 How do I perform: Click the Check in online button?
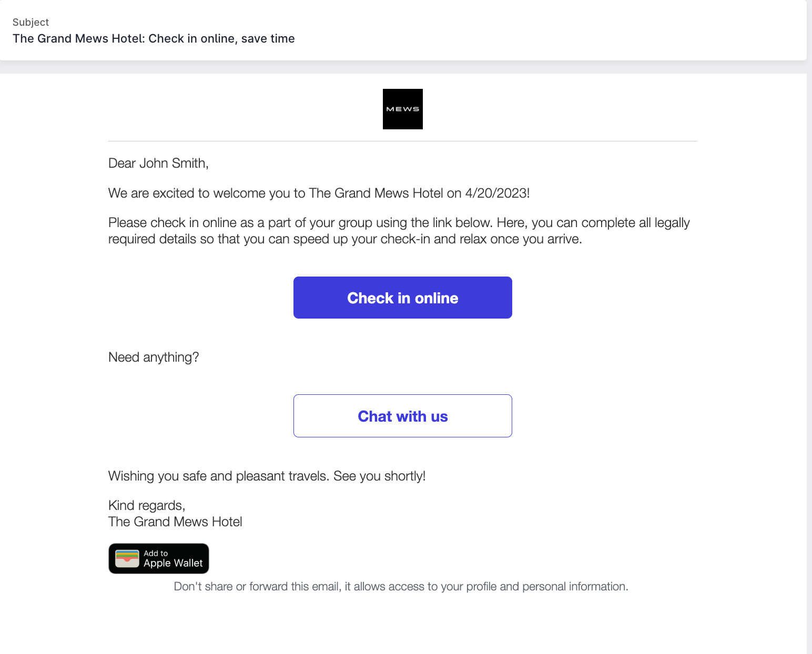click(403, 298)
